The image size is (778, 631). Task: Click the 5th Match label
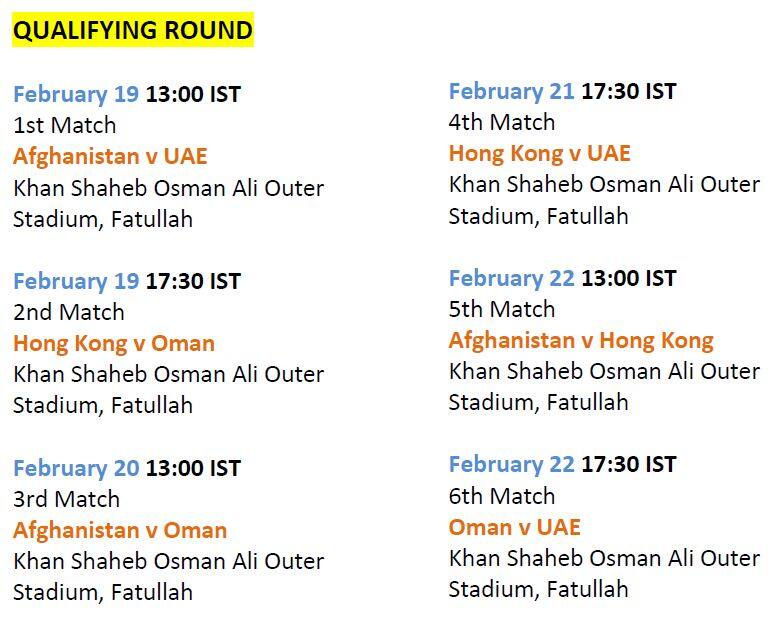(502, 310)
